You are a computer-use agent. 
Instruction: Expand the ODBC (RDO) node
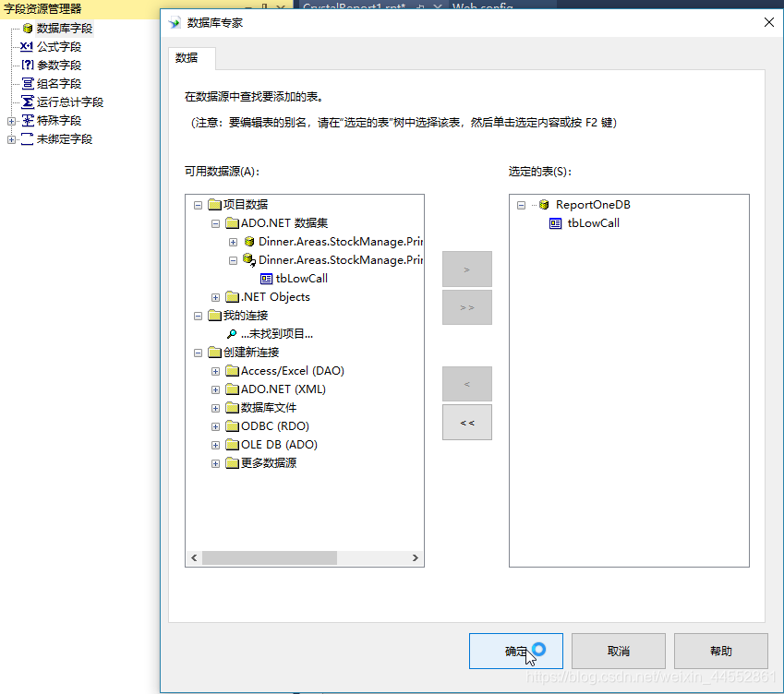pos(215,426)
